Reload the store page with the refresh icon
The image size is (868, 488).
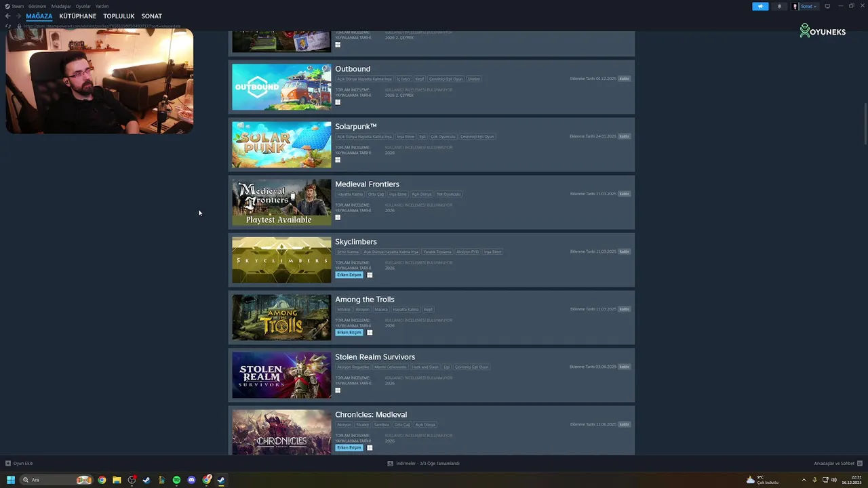pos(8,26)
